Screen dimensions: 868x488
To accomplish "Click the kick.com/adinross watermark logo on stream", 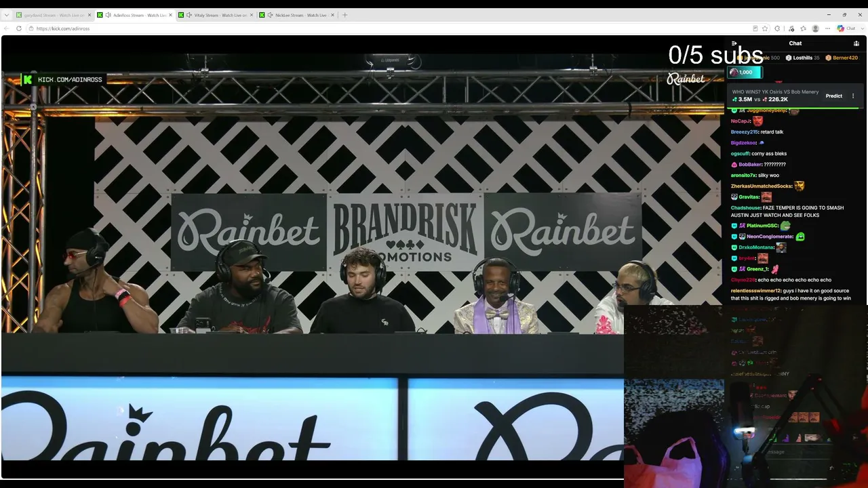I will point(63,79).
